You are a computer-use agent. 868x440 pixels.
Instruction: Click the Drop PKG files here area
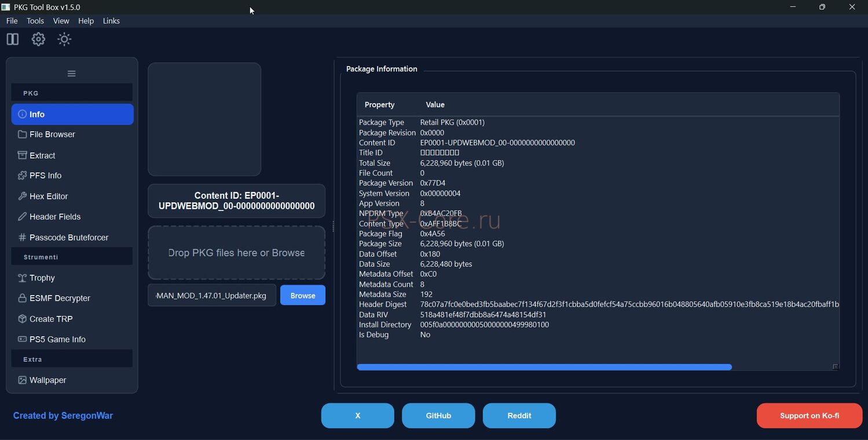point(236,253)
